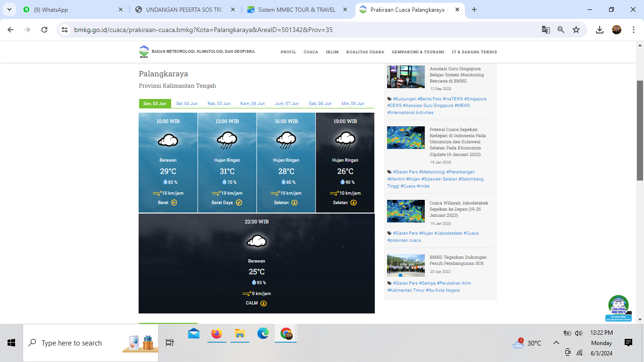Viewport: 644px width, 362px height.
Task: Open the IT & SARANA TEKNIS menu
Action: point(474,52)
